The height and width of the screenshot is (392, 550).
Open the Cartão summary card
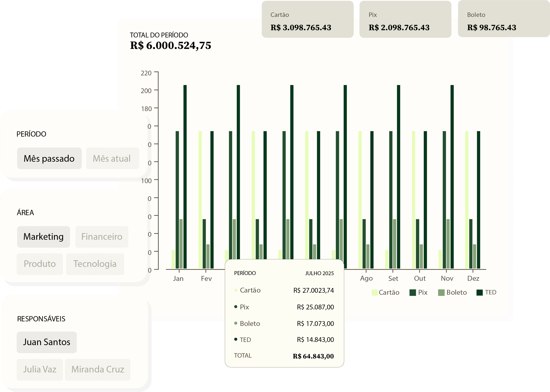(x=307, y=19)
